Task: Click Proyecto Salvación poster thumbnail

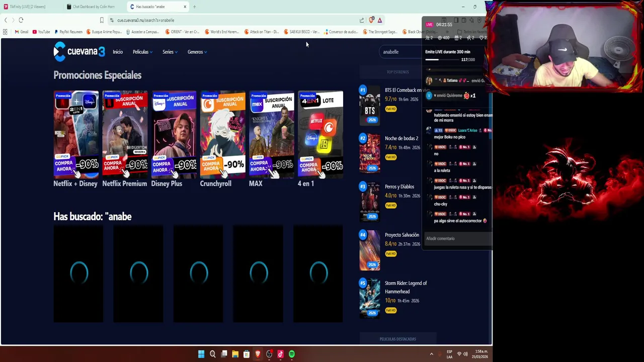Action: 370,250
